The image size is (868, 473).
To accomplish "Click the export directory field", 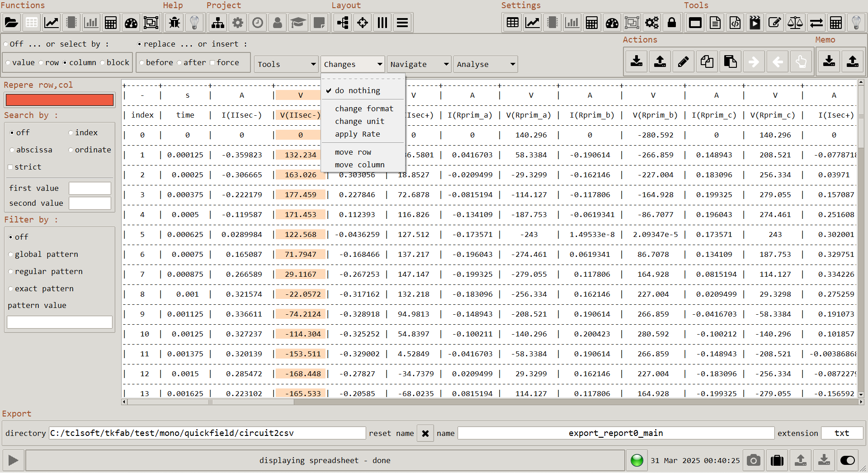I will 207,433.
